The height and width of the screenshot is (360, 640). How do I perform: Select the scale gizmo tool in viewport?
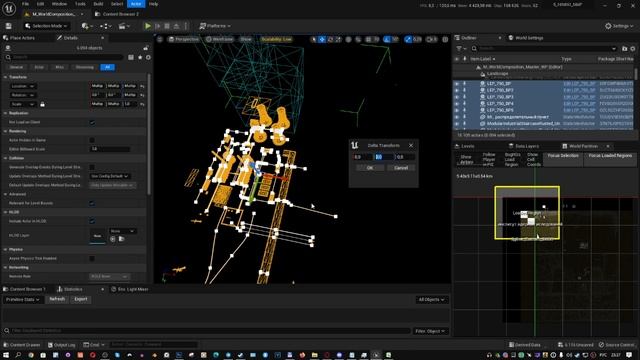click(338, 39)
